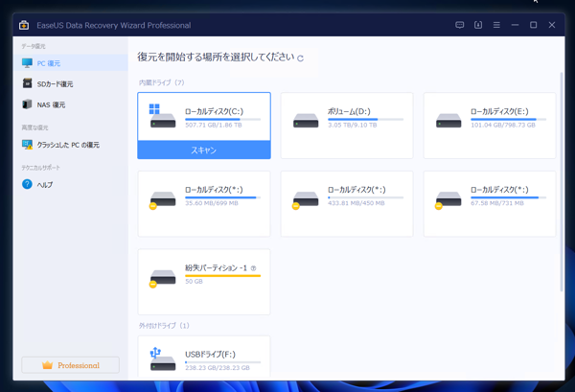Open the feedback chat icon in title bar

(459, 25)
